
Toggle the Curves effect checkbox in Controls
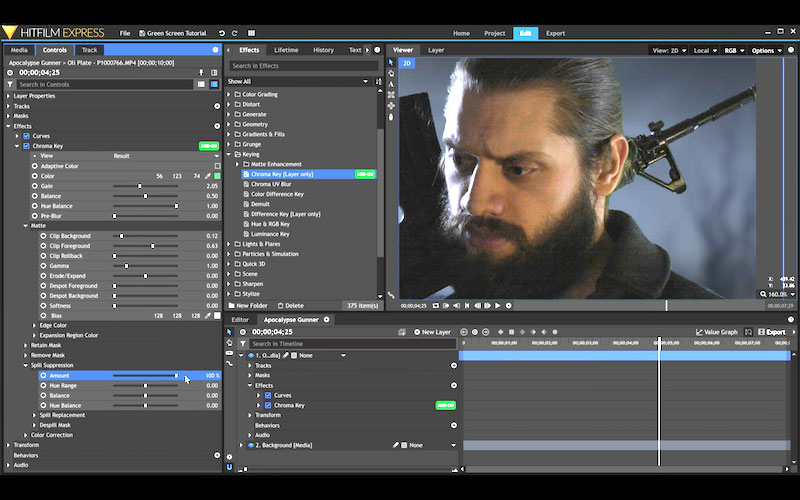(27, 136)
